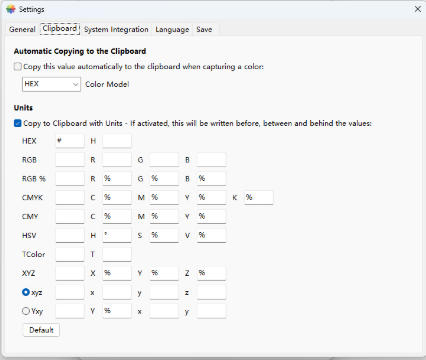Uncheck Copy to Clipboard with Units
This screenshot has width=426, height=360.
point(18,123)
